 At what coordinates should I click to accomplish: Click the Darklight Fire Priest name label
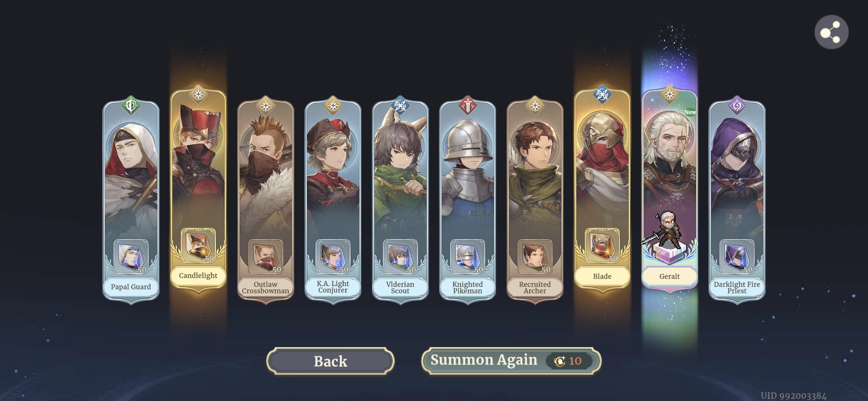(x=737, y=287)
